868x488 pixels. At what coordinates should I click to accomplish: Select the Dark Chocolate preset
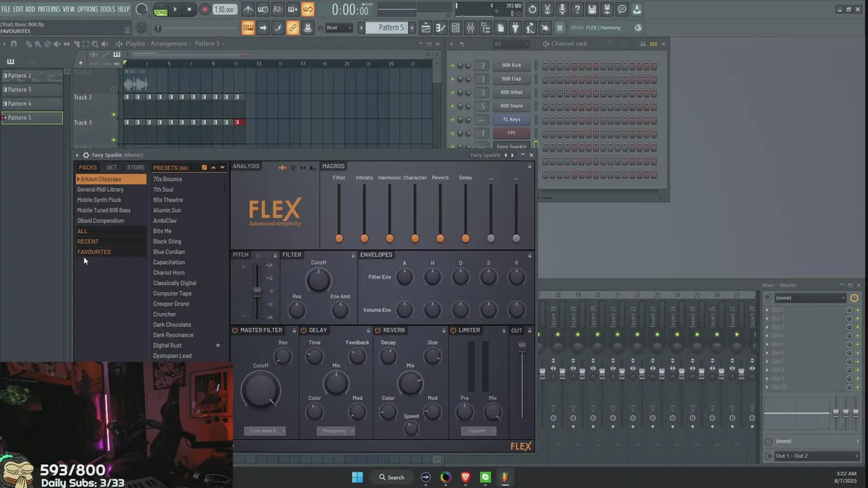[x=172, y=325]
